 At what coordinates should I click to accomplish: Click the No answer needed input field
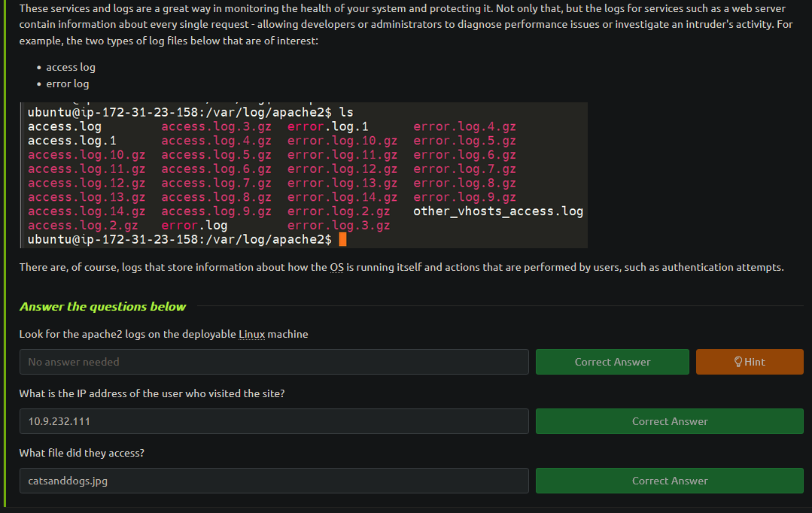[x=274, y=362]
